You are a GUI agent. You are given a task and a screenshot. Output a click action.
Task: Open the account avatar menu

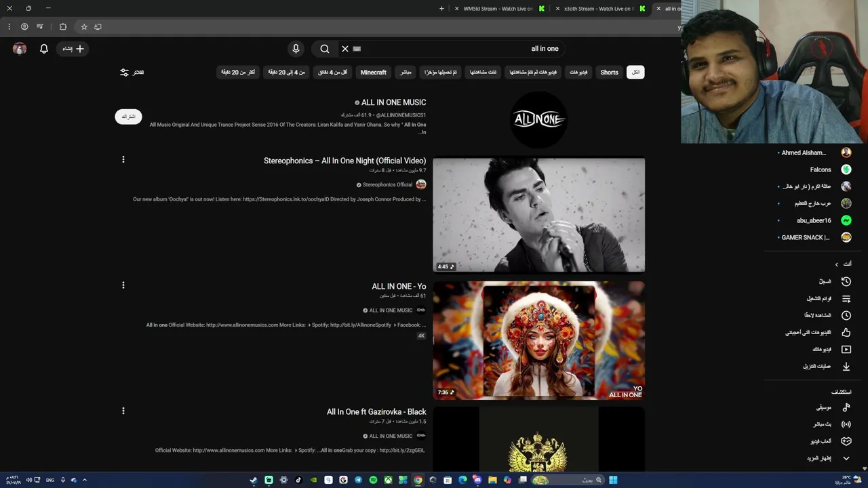click(20, 49)
